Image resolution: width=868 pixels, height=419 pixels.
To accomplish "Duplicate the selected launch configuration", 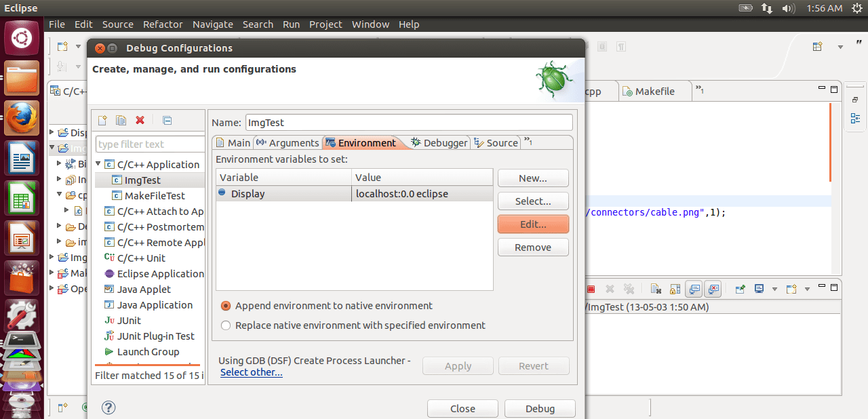I will (x=121, y=121).
